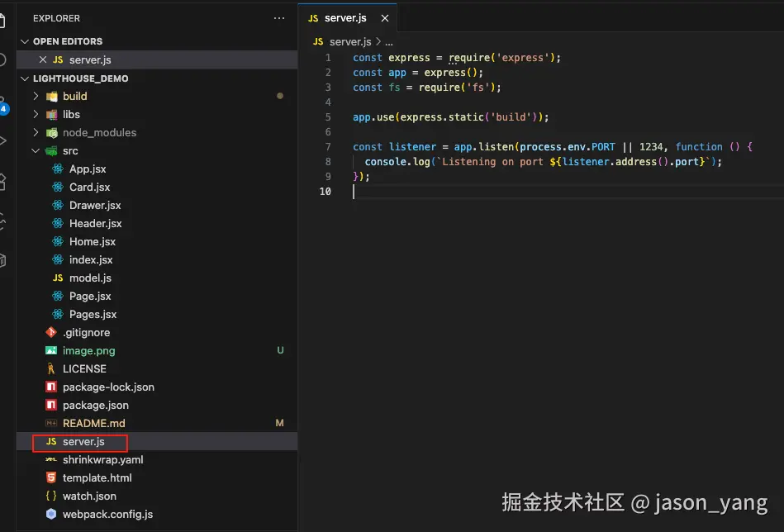
Task: Open Pages.jsx in the file tree
Action: click(93, 314)
